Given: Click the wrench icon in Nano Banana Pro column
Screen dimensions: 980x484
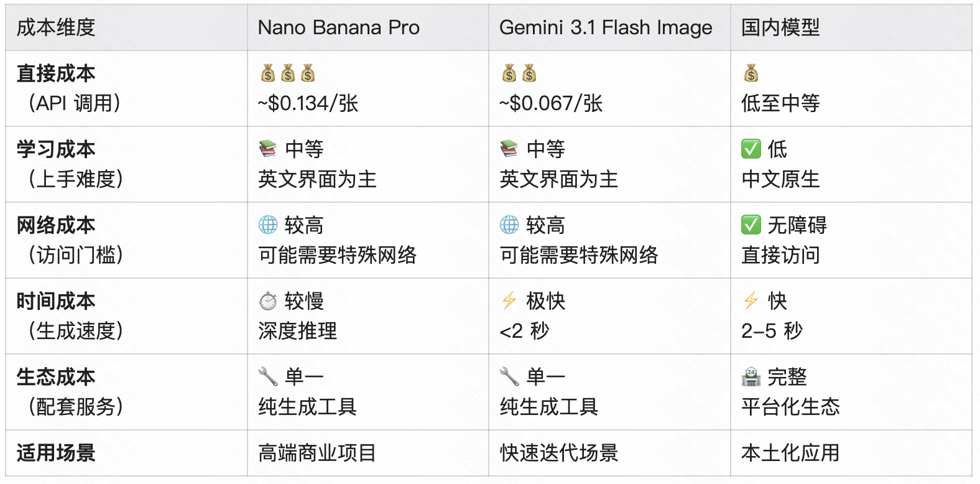Looking at the screenshot, I should pyautogui.click(x=268, y=376).
